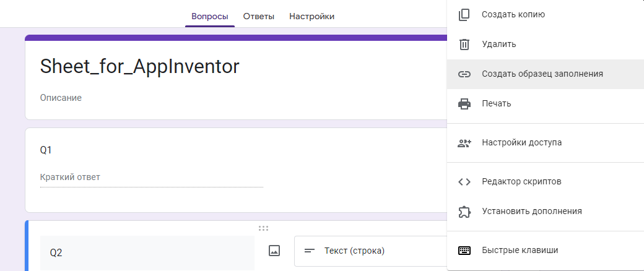The image size is (644, 271).
Task: Click the puzzle piece add-ons icon
Action: (464, 211)
